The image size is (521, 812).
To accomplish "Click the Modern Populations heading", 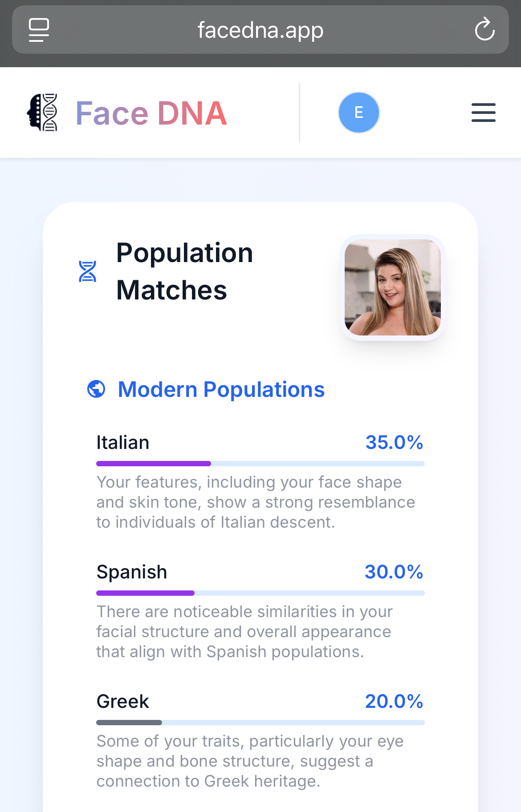I will [221, 389].
